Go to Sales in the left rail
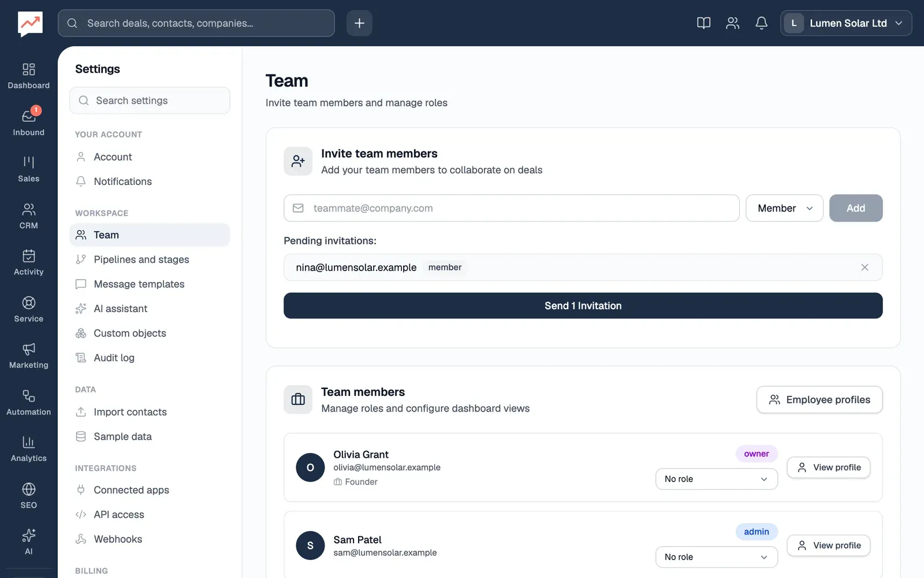 pos(28,169)
